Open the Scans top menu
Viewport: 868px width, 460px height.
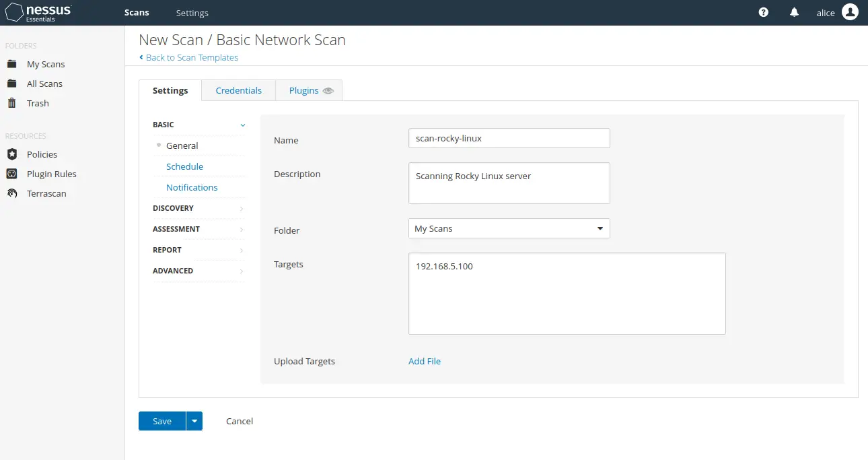tap(137, 13)
